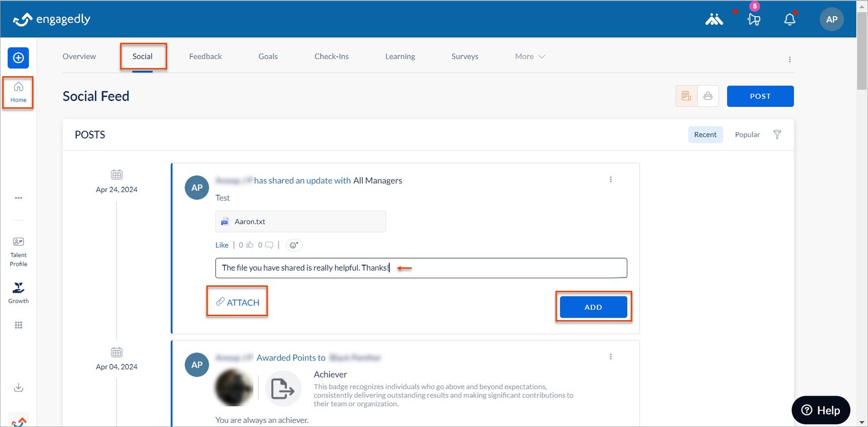The image size is (868, 427).
Task: Click the Engagedly logo
Action: pos(51,20)
